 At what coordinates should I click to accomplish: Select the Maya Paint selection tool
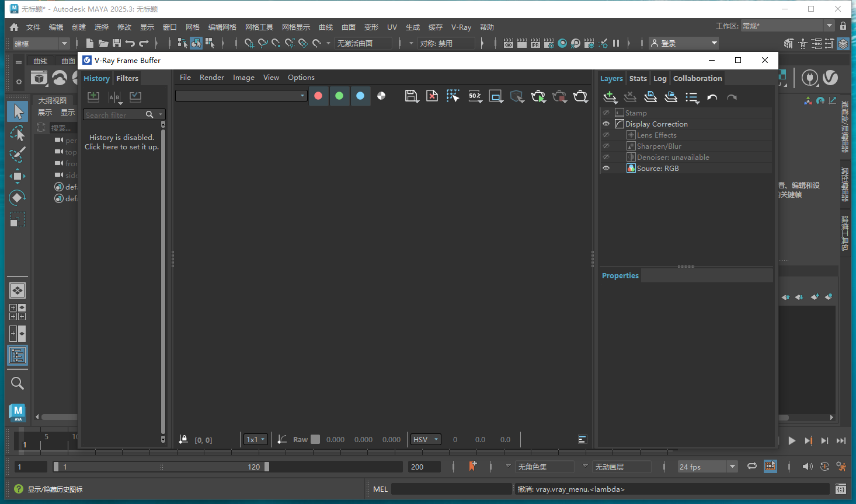(18, 155)
